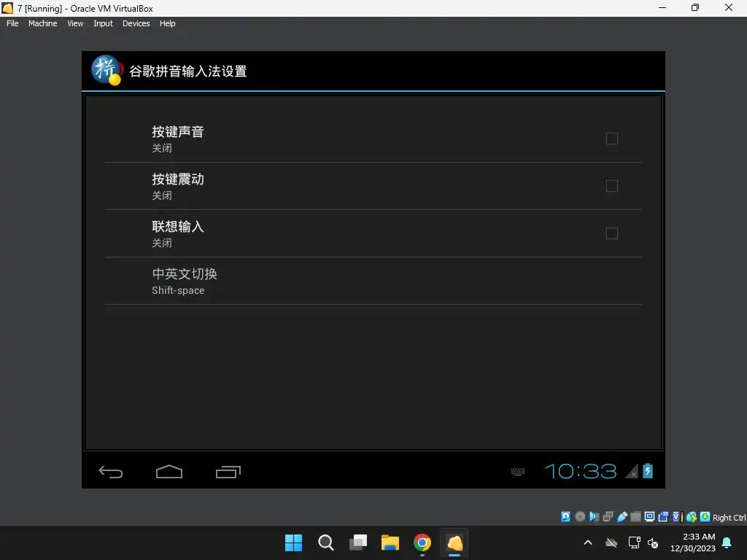Viewport: 747px width, 560px height.
Task: Enable the 按键震动 checkbox
Action: pos(612,186)
